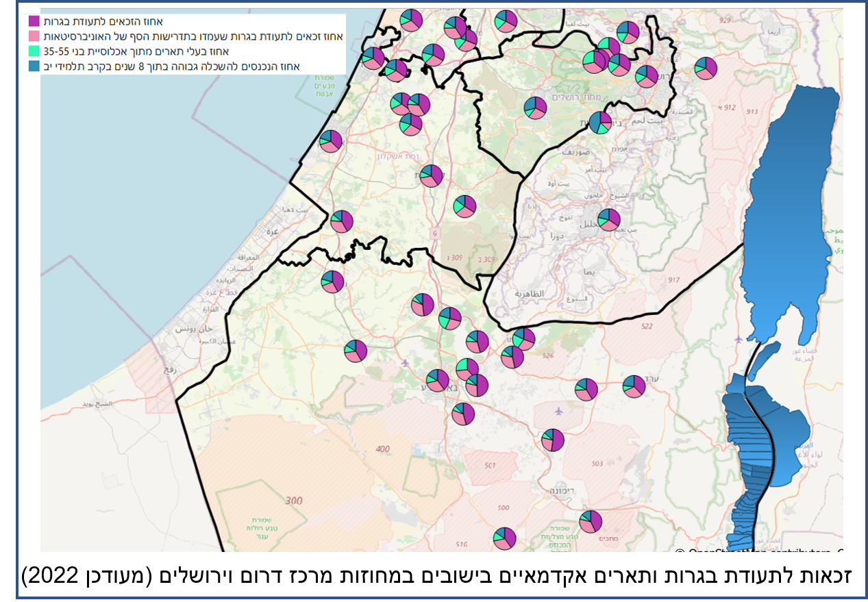Click the דימונה city label
The image size is (868, 602).
(x=561, y=491)
